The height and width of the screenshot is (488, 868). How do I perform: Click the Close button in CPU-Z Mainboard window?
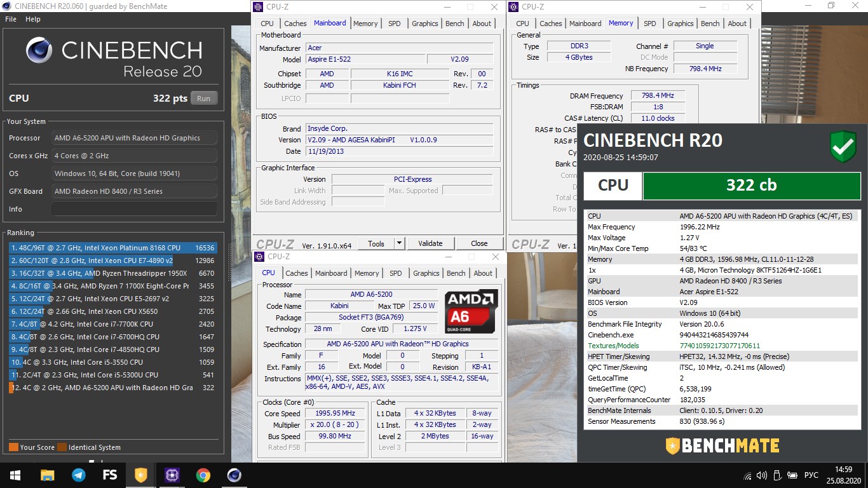[x=479, y=243]
